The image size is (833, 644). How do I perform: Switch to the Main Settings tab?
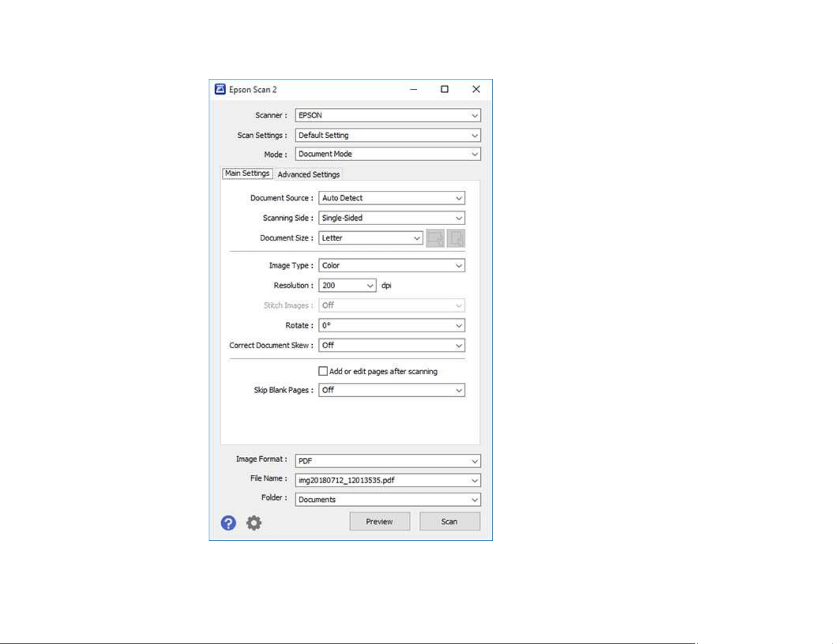click(247, 173)
